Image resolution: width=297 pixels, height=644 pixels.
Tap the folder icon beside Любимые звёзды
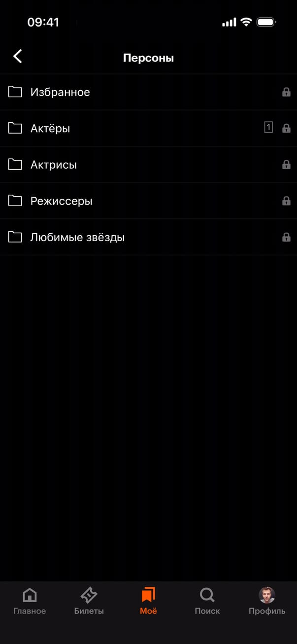[x=15, y=237]
